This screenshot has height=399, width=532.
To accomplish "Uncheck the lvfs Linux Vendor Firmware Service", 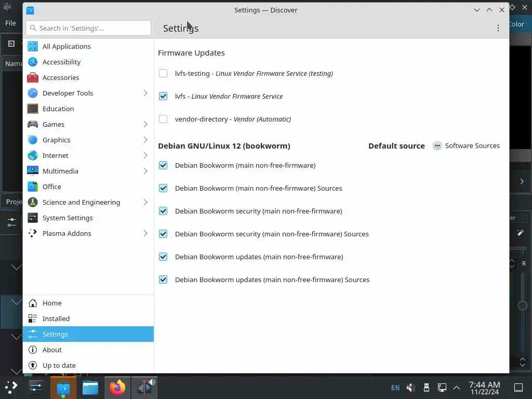I will [x=163, y=96].
